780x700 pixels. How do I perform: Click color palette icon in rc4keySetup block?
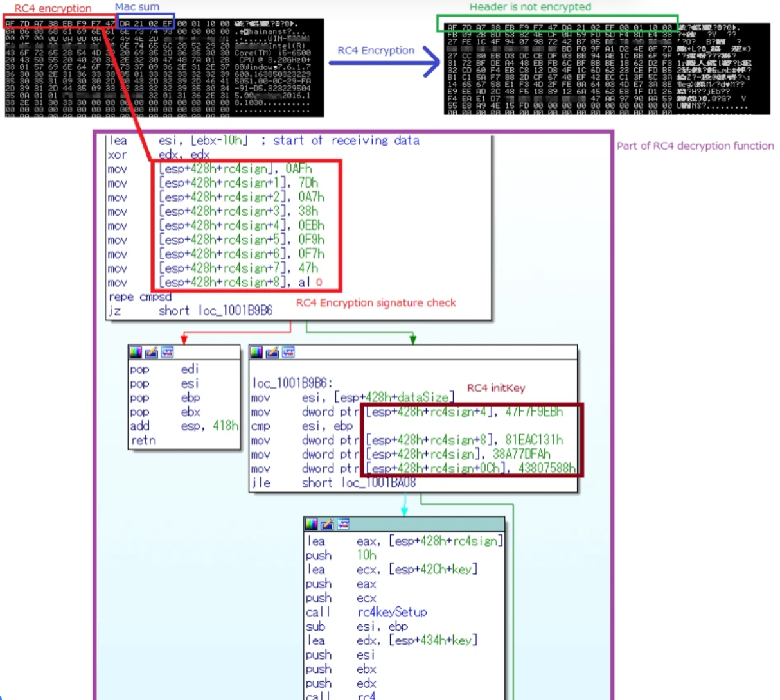(x=312, y=524)
